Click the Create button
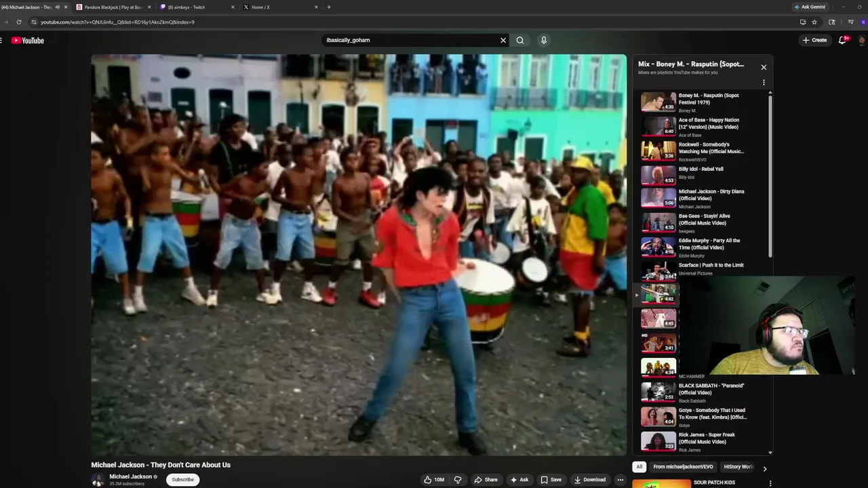This screenshot has height=488, width=868. (x=814, y=40)
